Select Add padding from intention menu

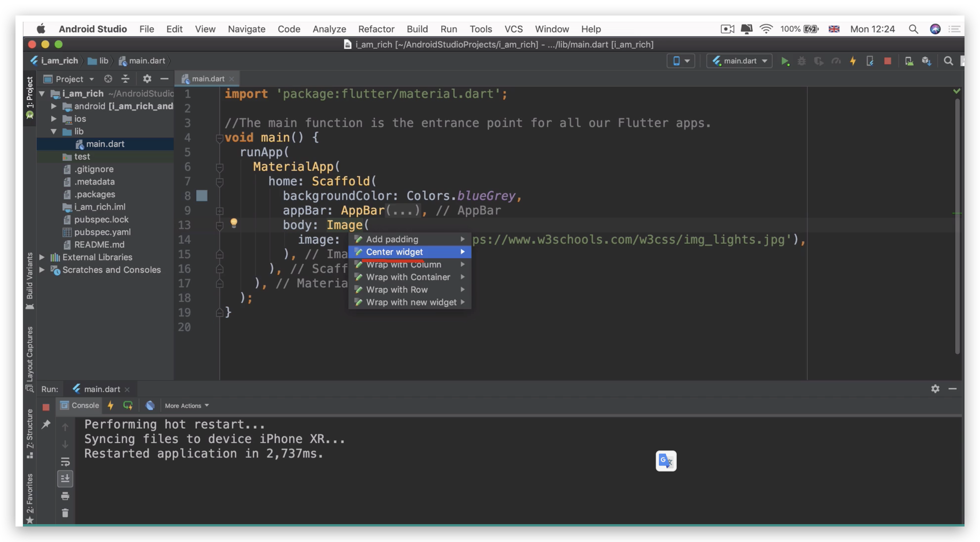[410, 239]
